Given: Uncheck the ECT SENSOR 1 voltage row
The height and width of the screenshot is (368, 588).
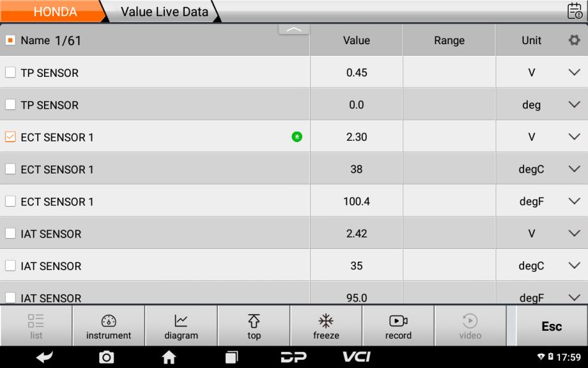Looking at the screenshot, I should pos(10,137).
